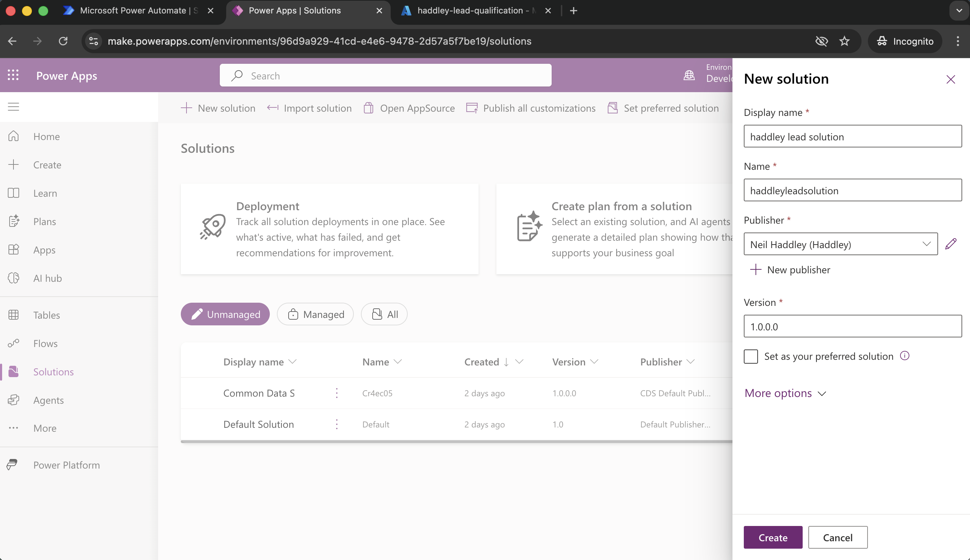Switch to the Microsoft Power Automate tab
The image size is (970, 560).
tap(139, 11)
